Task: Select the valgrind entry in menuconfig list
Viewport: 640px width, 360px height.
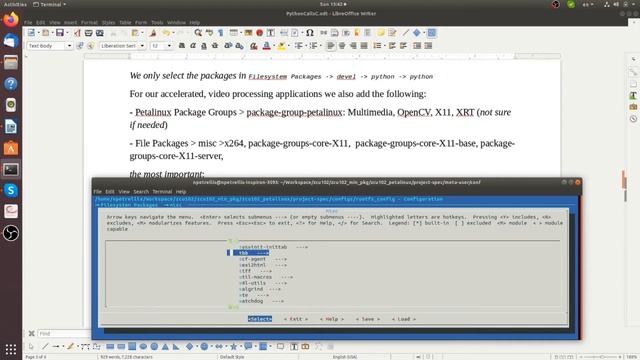Action: pos(260,289)
